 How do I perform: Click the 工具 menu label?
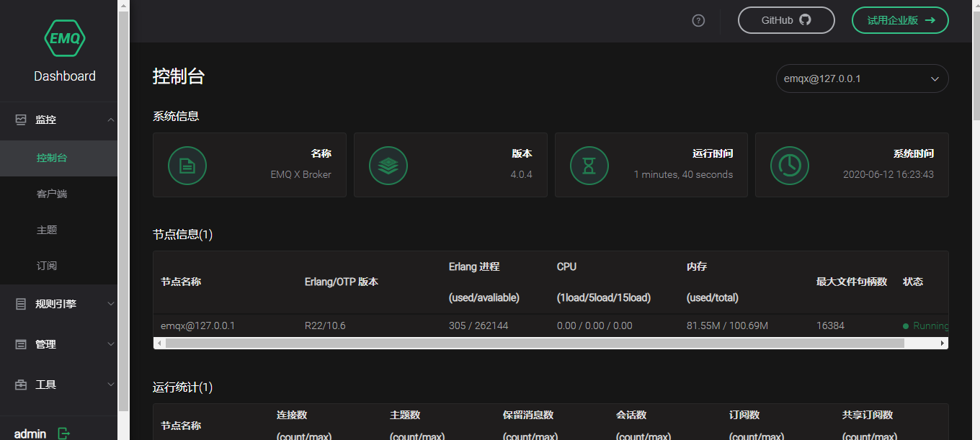tap(45, 385)
